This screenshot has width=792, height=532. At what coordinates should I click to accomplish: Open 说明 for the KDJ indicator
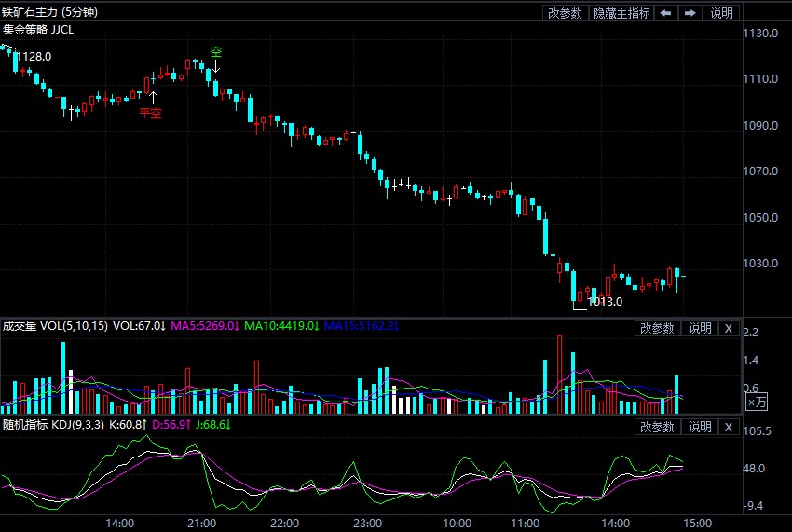699,427
